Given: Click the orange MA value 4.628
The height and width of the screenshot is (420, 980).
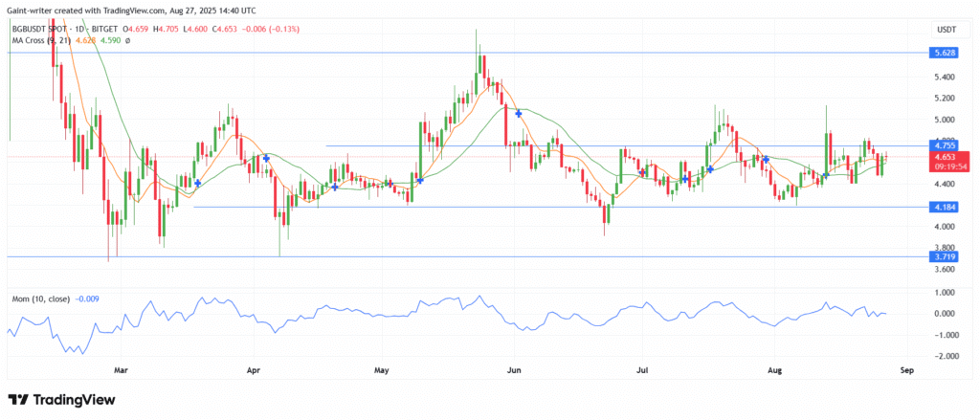Looking at the screenshot, I should (x=84, y=40).
